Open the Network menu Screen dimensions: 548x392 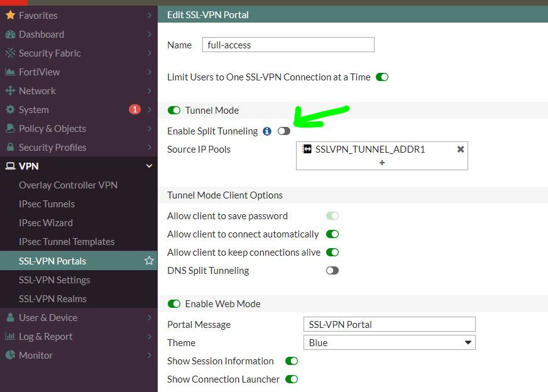click(79, 91)
